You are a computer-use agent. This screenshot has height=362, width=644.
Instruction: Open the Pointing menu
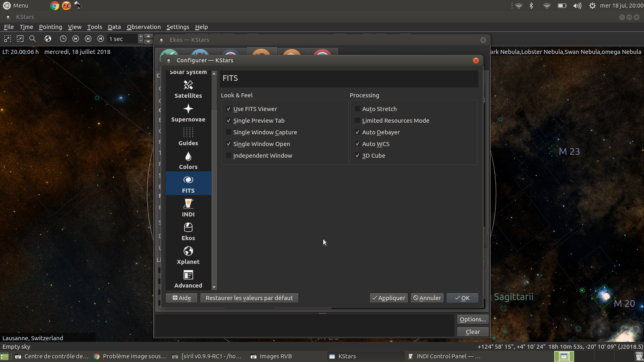click(x=50, y=27)
